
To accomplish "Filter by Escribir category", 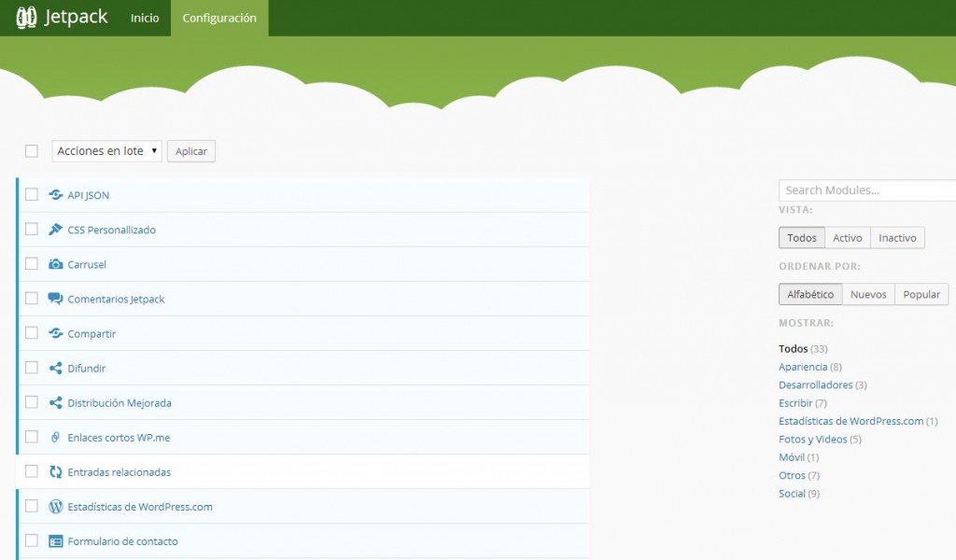I will (795, 403).
